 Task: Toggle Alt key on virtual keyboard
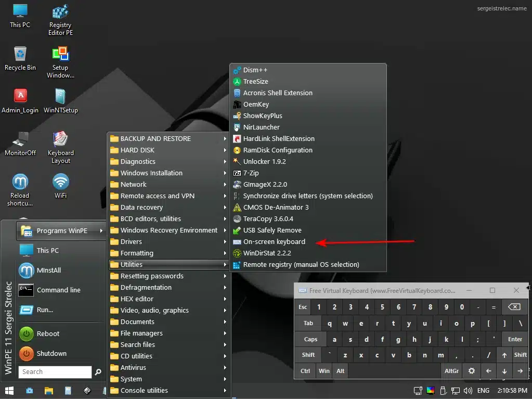[x=340, y=371]
